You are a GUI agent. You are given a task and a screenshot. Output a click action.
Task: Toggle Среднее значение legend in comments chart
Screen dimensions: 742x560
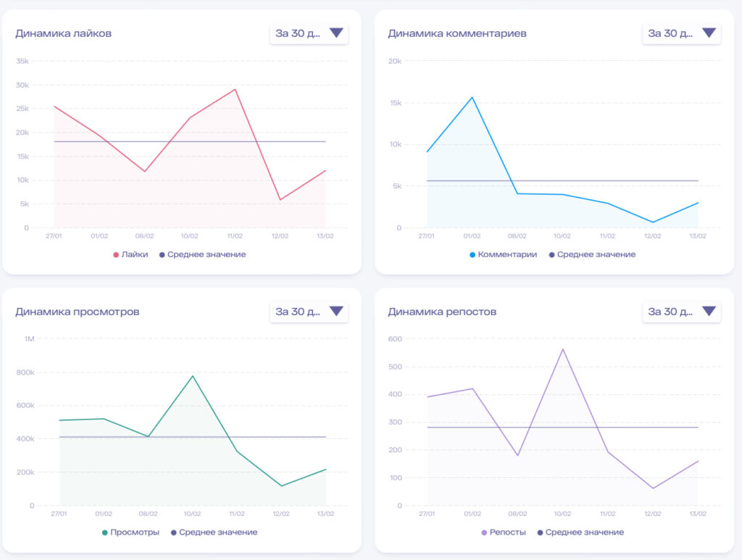[x=592, y=254]
